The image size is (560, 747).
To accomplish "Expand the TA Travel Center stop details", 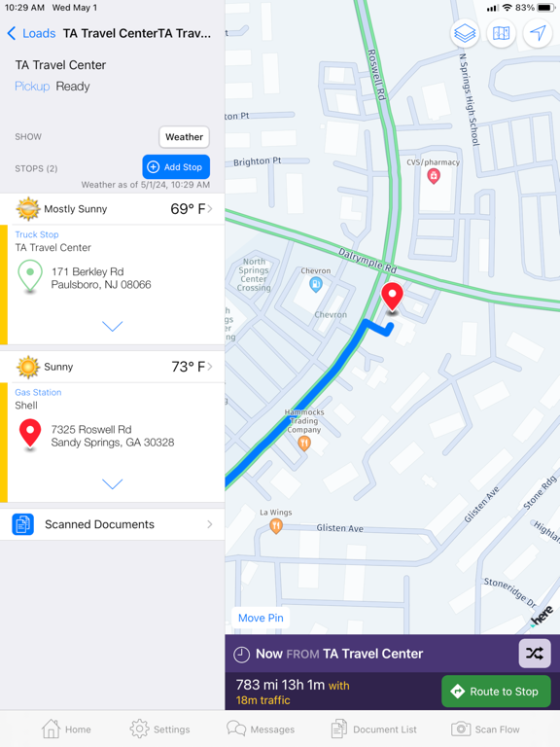I will [113, 326].
